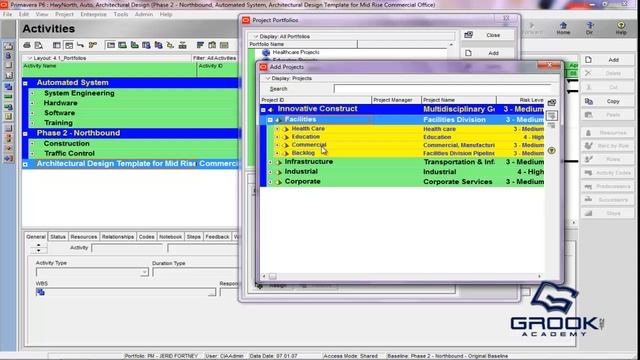This screenshot has width=640, height=360.
Task: Click the Dir directory toggle icon
Action: pyautogui.click(x=589, y=28)
